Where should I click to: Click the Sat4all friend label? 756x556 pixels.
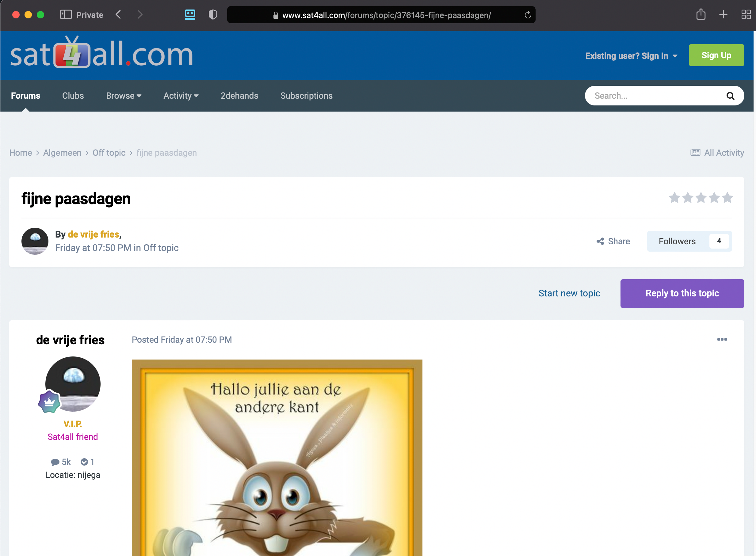coord(73,437)
